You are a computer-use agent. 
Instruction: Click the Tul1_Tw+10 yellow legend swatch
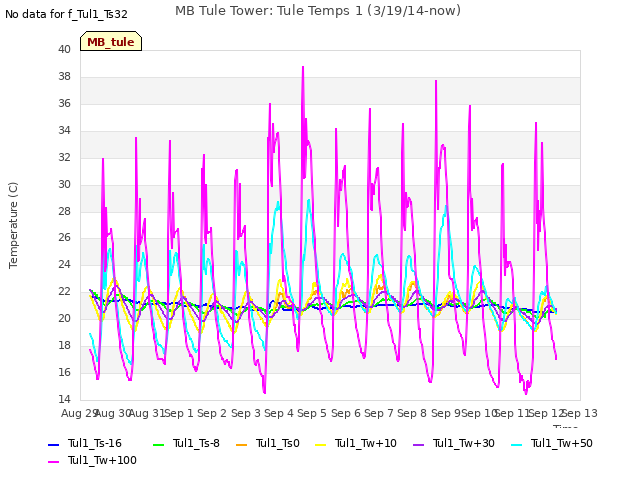321,444
